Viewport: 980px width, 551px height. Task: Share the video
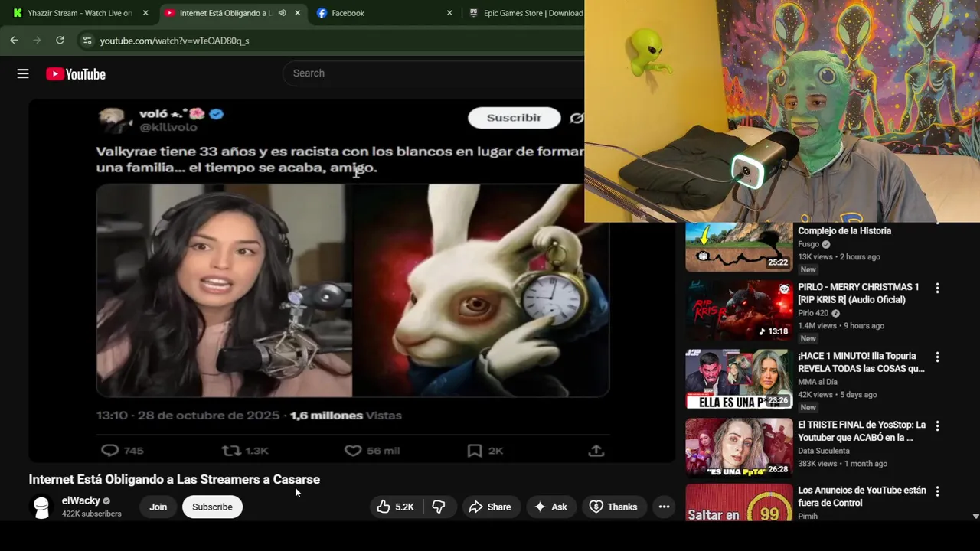click(x=490, y=507)
